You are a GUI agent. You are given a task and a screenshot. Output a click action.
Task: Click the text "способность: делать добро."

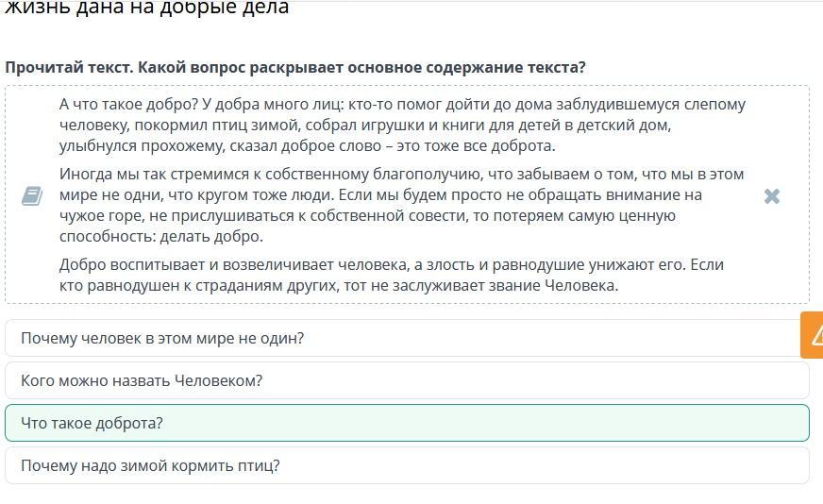[x=160, y=236]
